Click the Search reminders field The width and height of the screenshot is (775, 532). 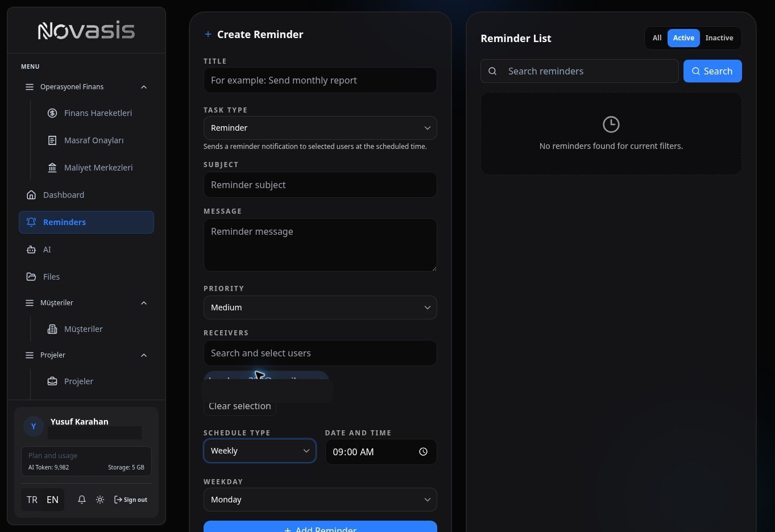pyautogui.click(x=579, y=71)
